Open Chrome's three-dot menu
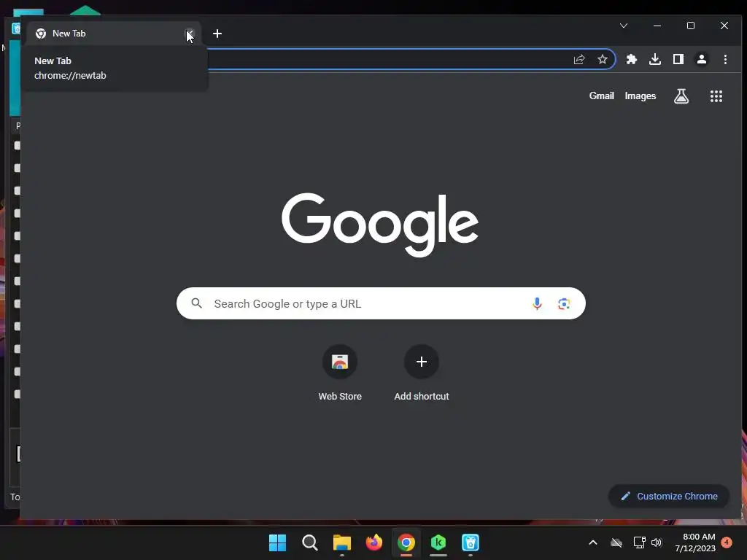The height and width of the screenshot is (560, 747). click(725, 60)
